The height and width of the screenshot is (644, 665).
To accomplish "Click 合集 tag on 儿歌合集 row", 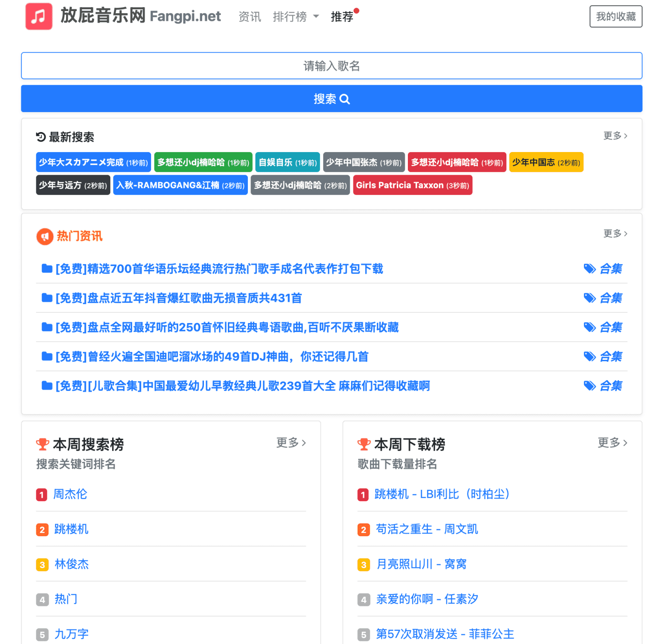I will click(x=603, y=386).
